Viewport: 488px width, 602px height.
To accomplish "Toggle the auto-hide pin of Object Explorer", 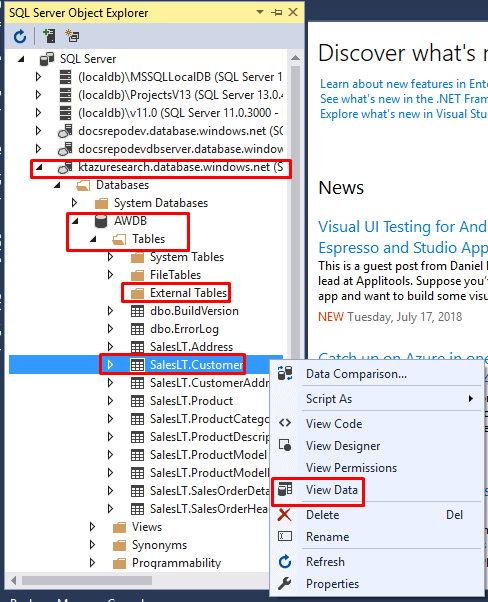I will click(x=276, y=13).
